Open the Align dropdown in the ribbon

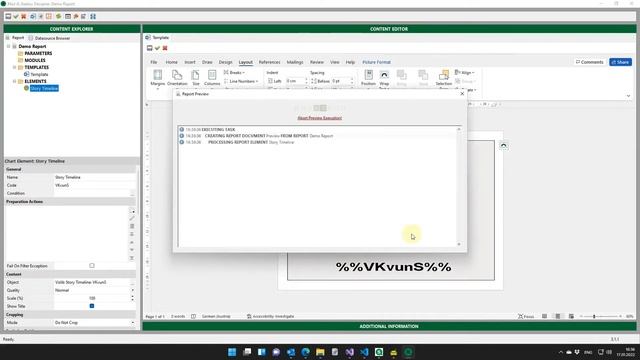click(x=465, y=73)
